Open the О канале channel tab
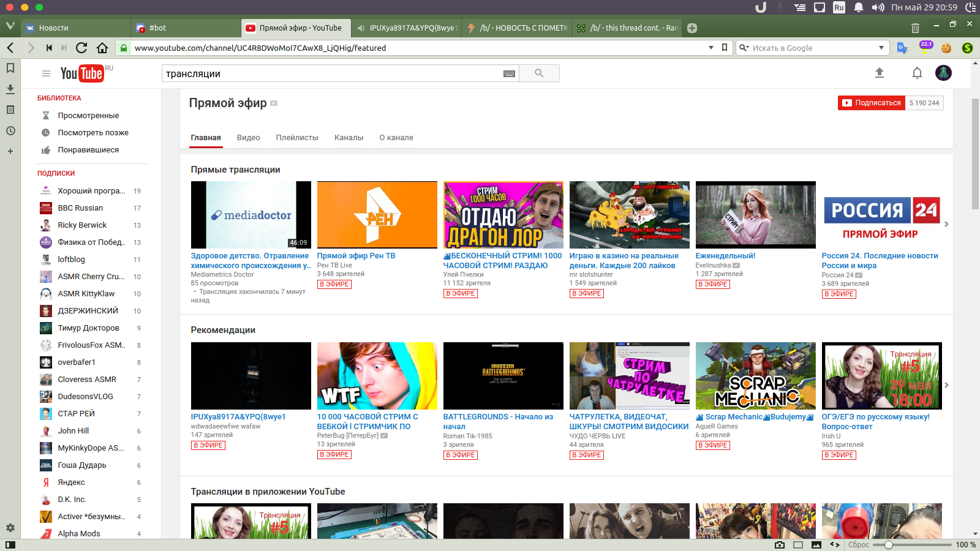The width and height of the screenshot is (980, 551). (x=396, y=138)
